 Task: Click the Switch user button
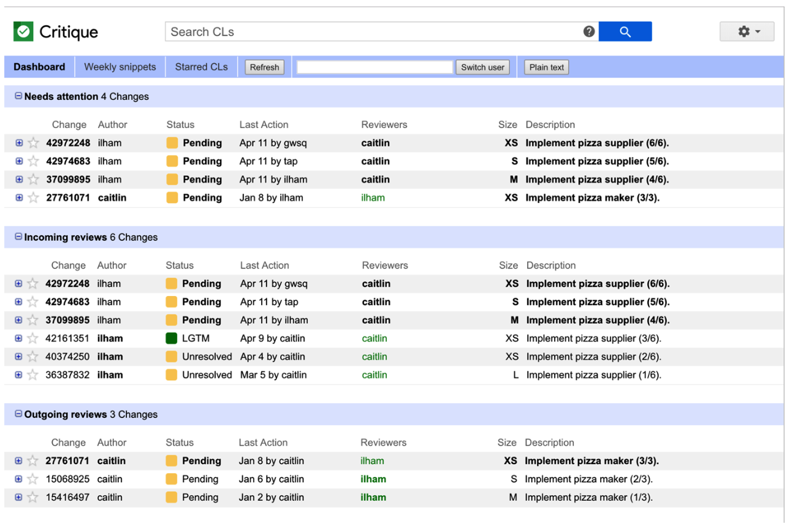(482, 67)
